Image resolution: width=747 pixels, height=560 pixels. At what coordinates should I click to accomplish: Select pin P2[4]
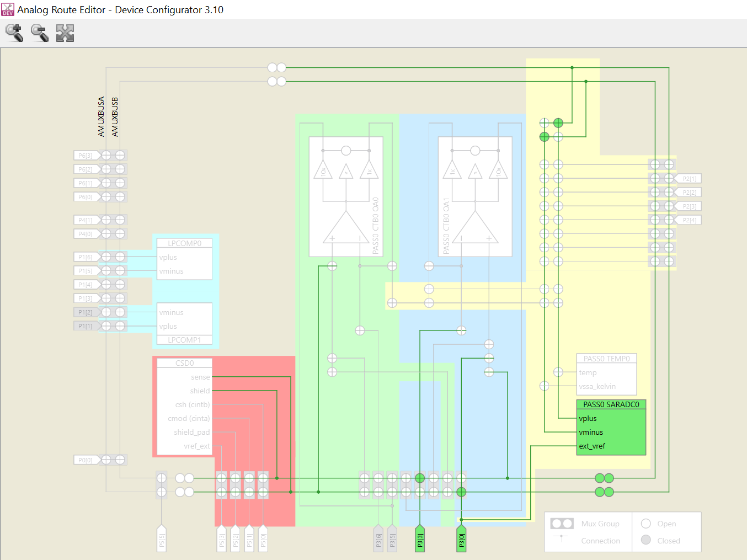point(688,220)
